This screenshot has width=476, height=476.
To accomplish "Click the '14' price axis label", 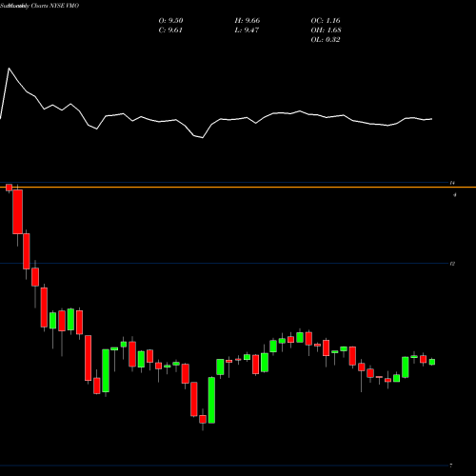I will pos(452,183).
